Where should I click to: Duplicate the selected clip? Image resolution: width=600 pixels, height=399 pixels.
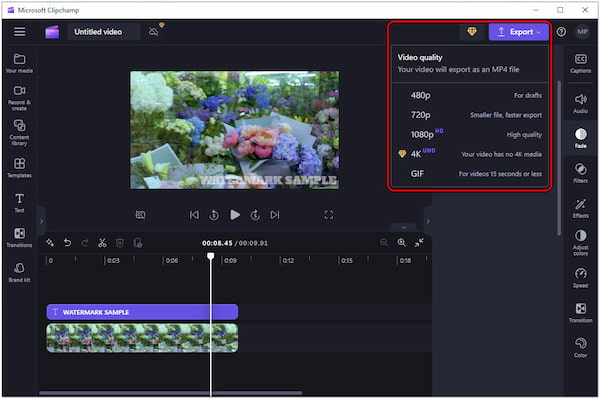(138, 243)
